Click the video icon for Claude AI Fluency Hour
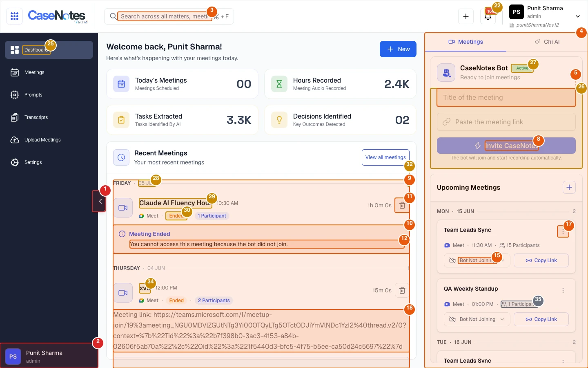The image size is (588, 368). [x=123, y=208]
